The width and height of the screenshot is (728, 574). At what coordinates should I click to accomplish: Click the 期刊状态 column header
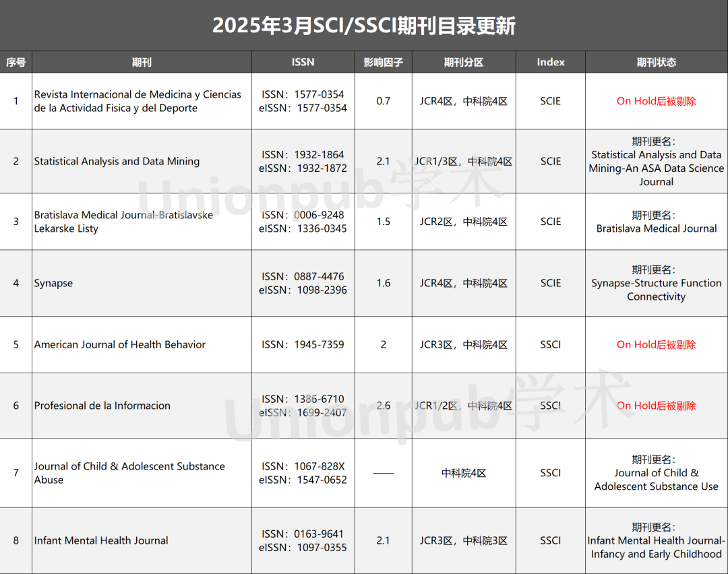657,62
